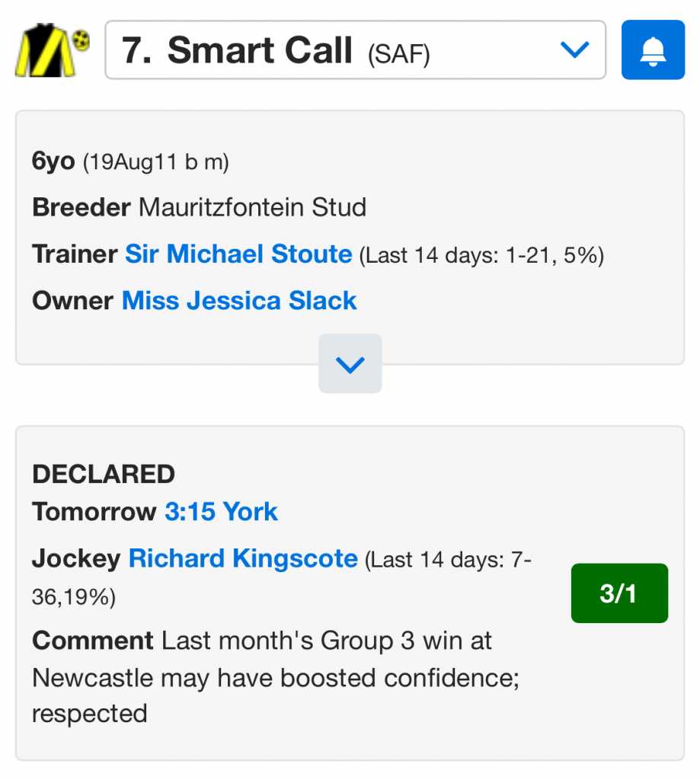Click the DECLARED status heading
The height and width of the screenshot is (780, 700).
(x=104, y=474)
